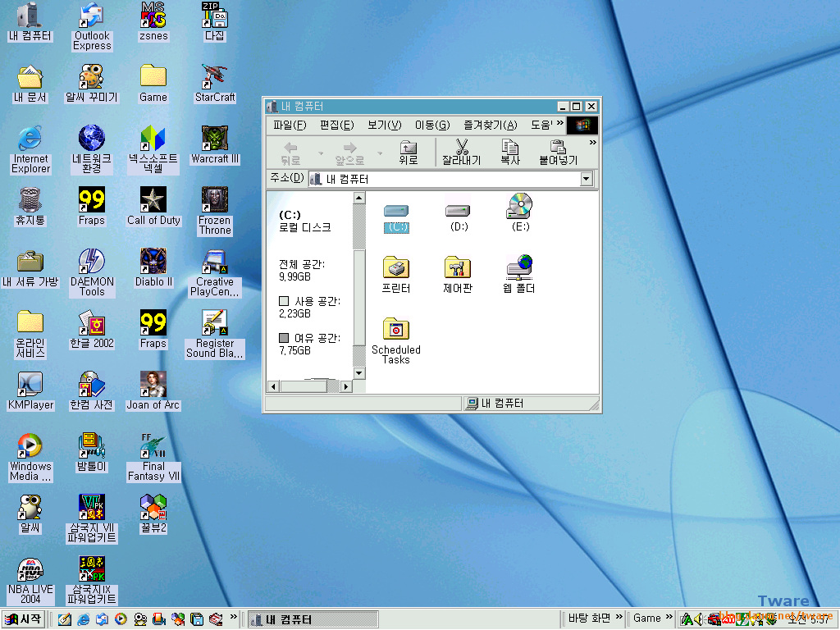Click the 위로 up toolbar button
Viewport: 840px width, 630px height.
[409, 153]
